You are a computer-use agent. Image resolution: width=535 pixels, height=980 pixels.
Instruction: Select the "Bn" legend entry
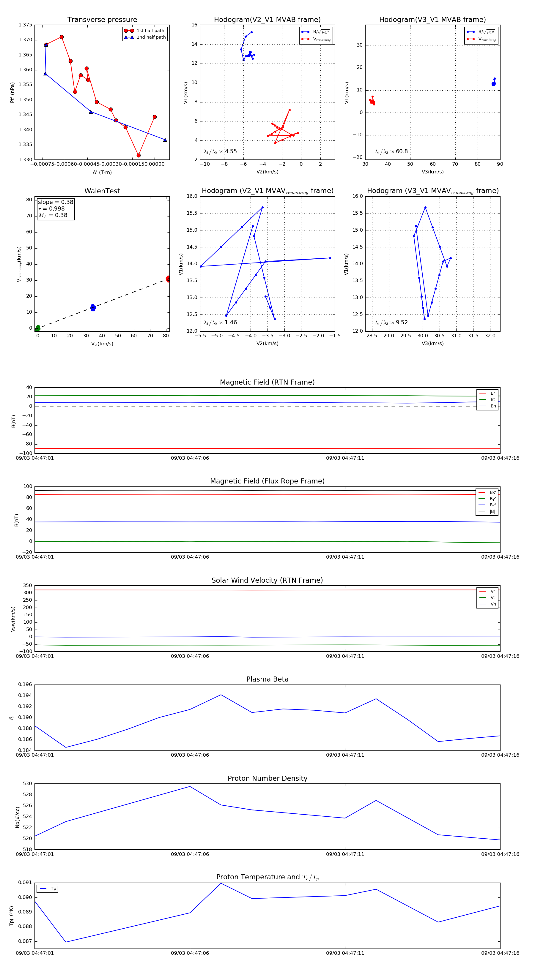[487, 406]
